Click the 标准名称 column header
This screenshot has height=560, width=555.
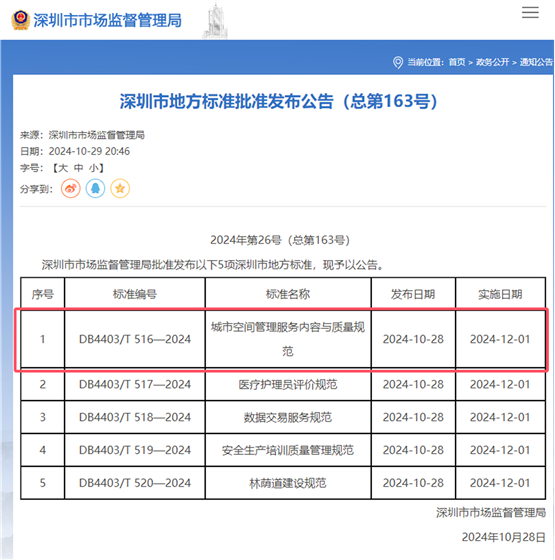(288, 294)
